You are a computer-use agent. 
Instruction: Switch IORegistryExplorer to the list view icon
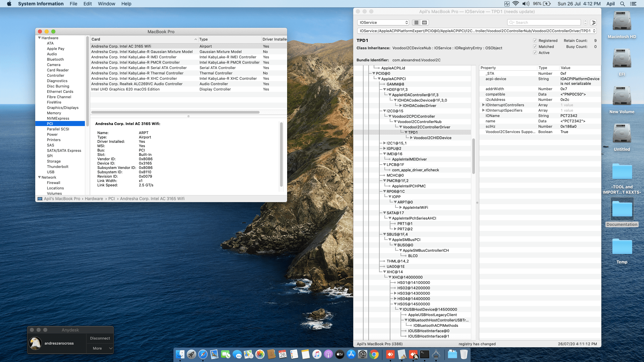point(416,22)
